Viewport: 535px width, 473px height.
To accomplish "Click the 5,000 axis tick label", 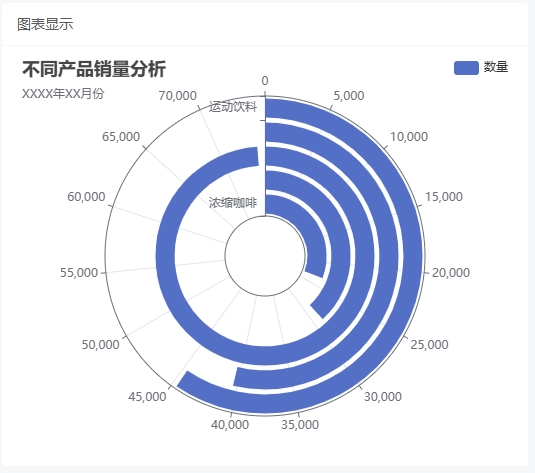I will (349, 96).
